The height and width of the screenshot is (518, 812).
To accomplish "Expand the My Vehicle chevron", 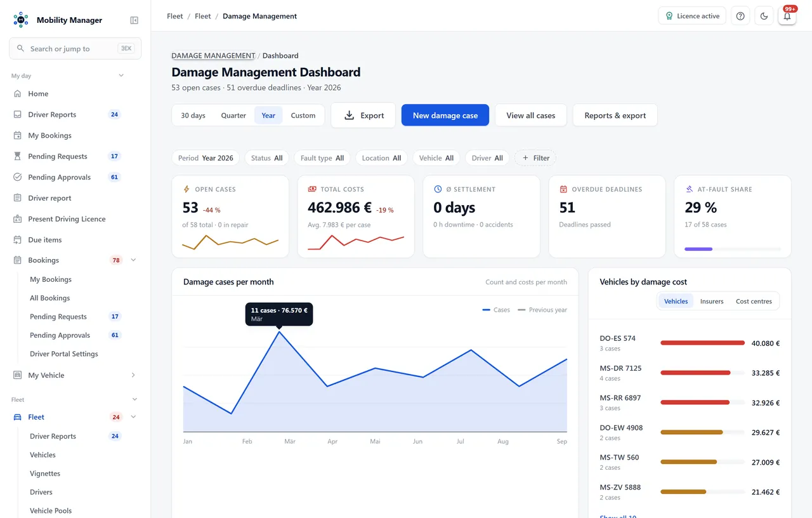I will click(133, 375).
